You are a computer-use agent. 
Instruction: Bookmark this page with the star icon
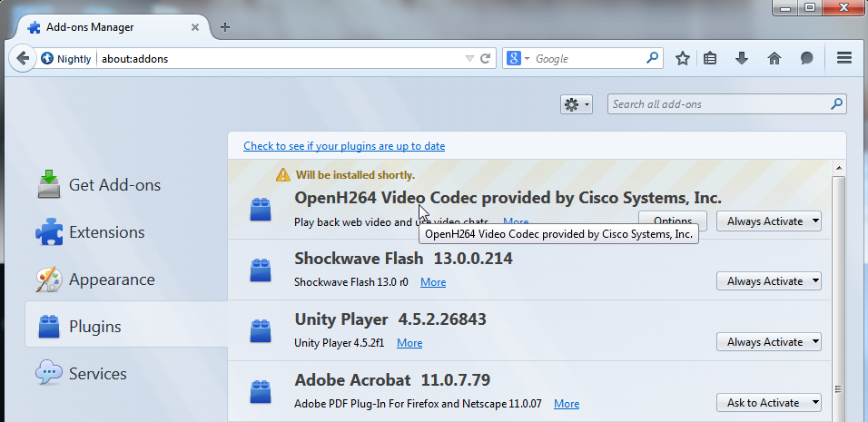tap(683, 58)
